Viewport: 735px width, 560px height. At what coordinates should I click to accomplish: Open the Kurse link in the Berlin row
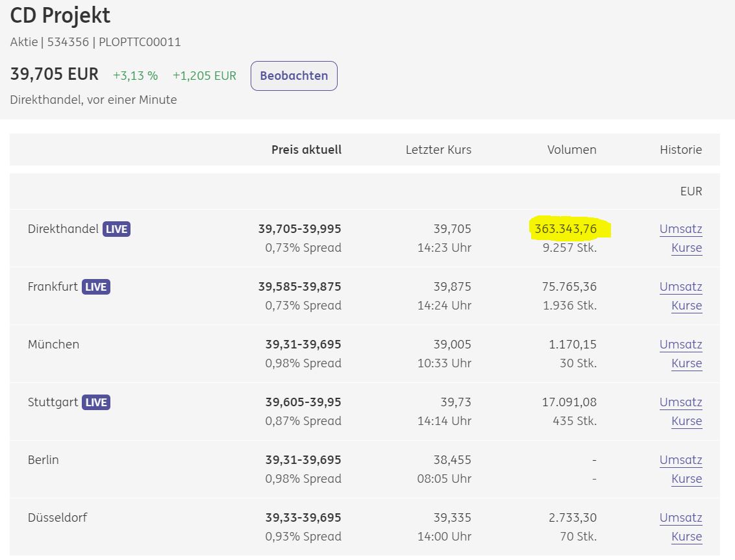coord(686,479)
